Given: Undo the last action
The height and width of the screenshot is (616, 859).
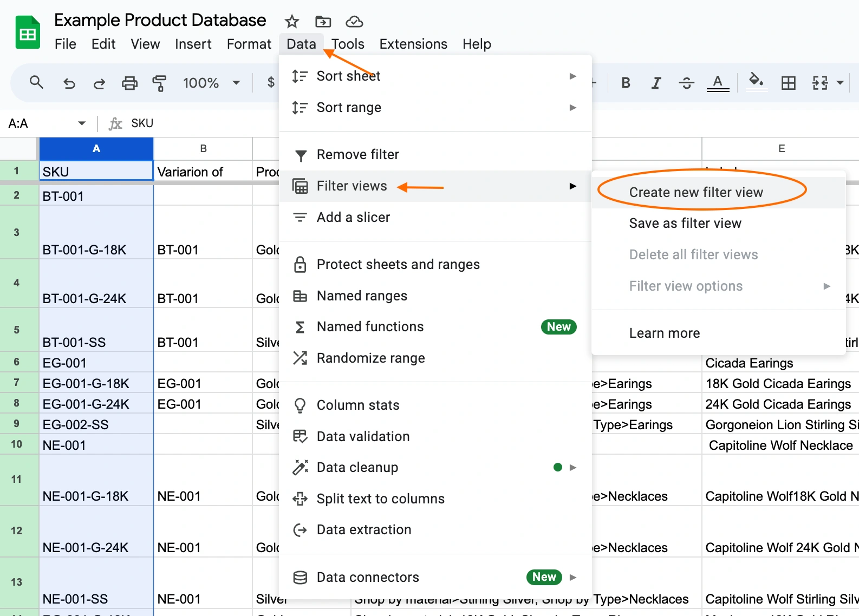Looking at the screenshot, I should (69, 83).
